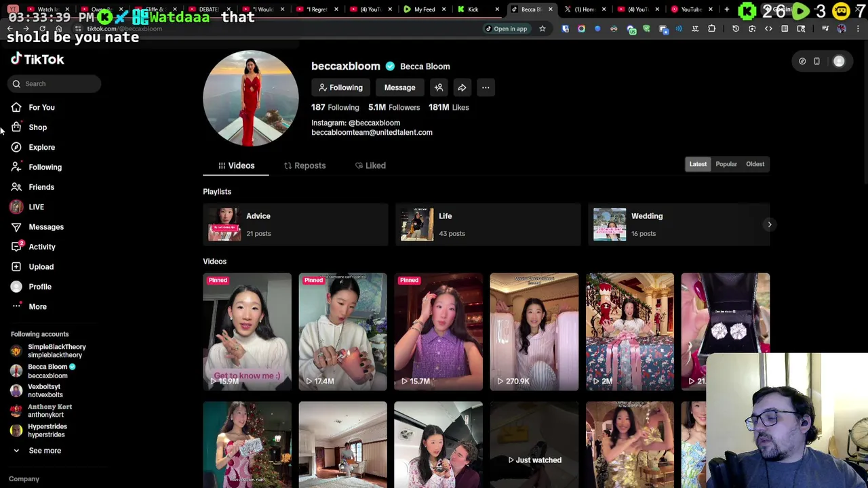Open the Friends page
The width and height of the screenshot is (868, 488).
point(41,187)
